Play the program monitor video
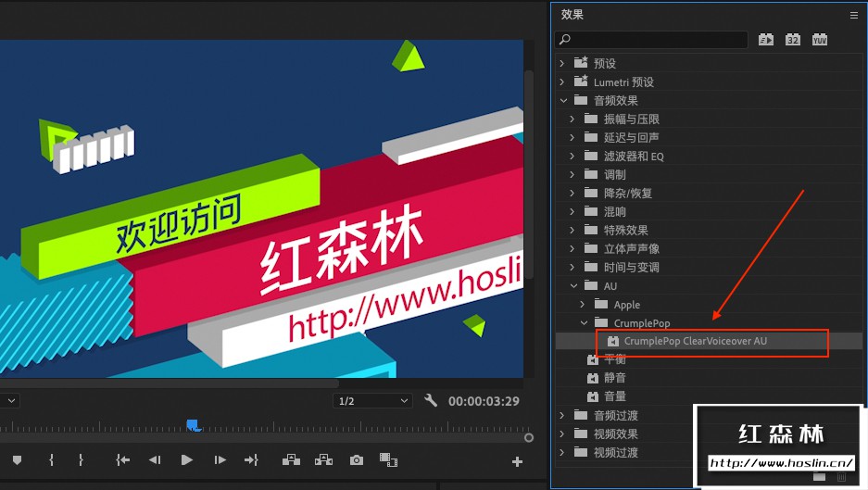868x490 pixels. [186, 460]
